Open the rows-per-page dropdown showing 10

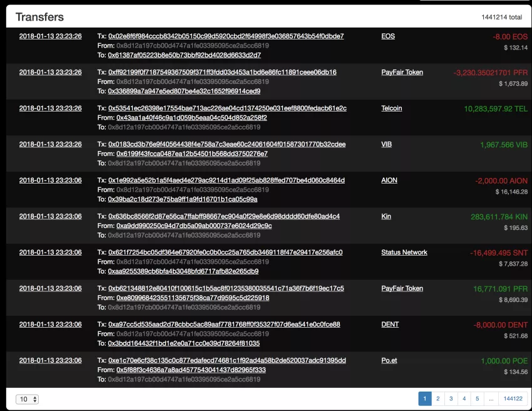(27, 399)
